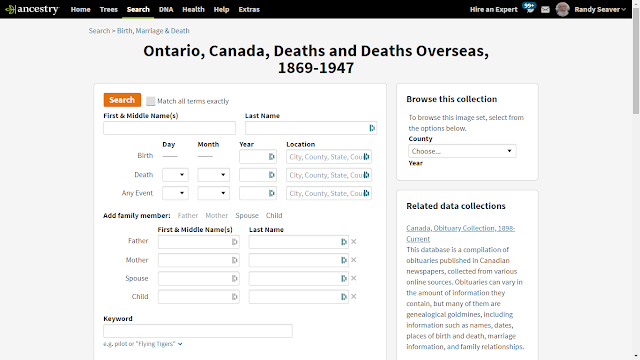Viewport: 640px width, 360px height.
Task: Open the Trees menu
Action: coord(109,9)
